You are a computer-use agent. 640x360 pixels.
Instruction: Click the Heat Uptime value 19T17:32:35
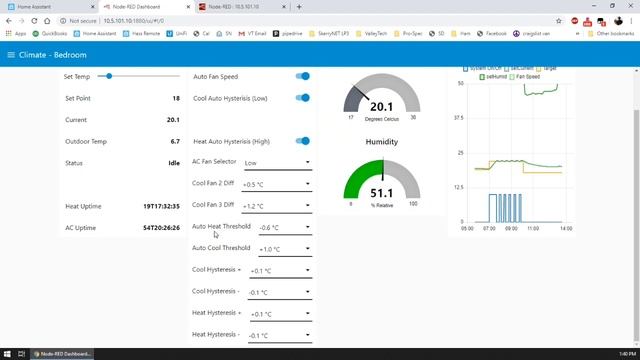coord(162,206)
